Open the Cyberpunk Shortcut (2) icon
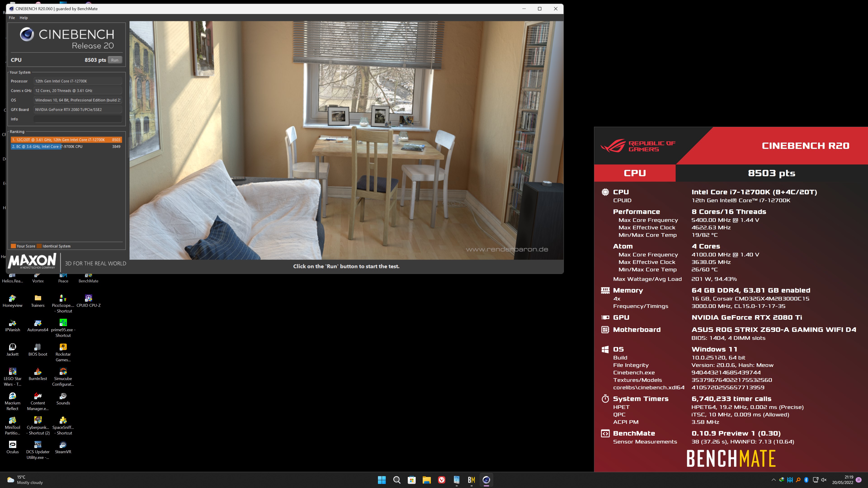868x488 pixels. tap(38, 426)
